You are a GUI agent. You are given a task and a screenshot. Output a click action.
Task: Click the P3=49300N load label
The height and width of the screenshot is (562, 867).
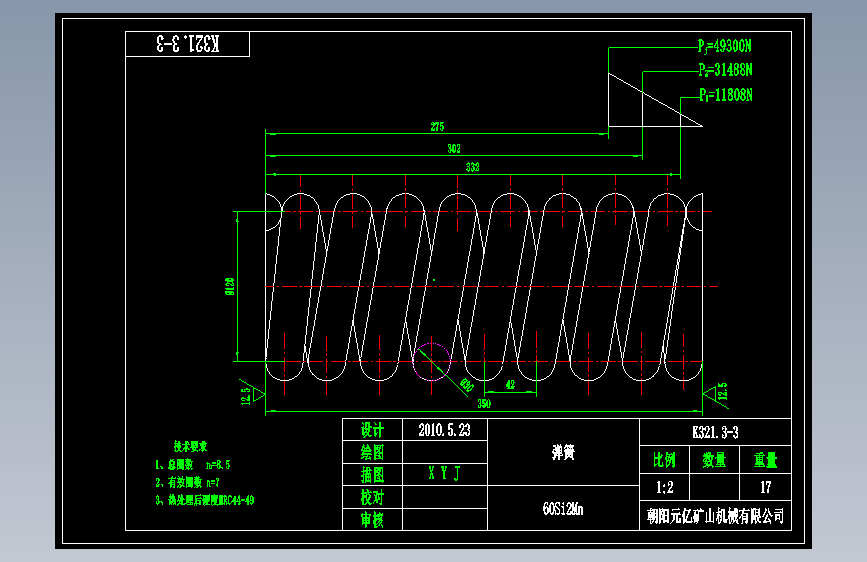pyautogui.click(x=724, y=46)
